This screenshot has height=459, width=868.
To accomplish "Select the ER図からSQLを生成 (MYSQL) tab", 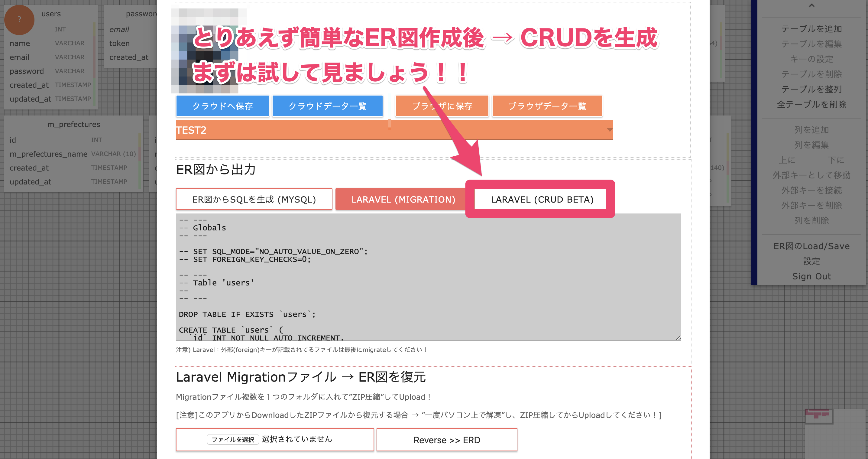I will (254, 200).
